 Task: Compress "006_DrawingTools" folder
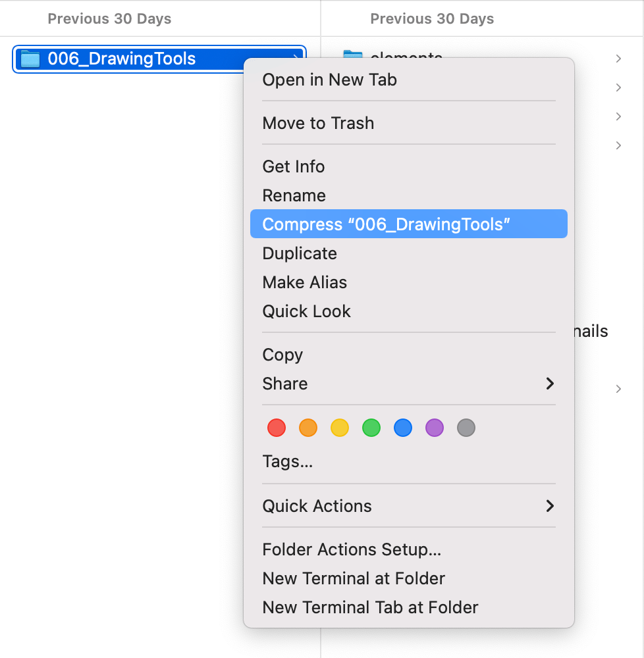(x=408, y=224)
